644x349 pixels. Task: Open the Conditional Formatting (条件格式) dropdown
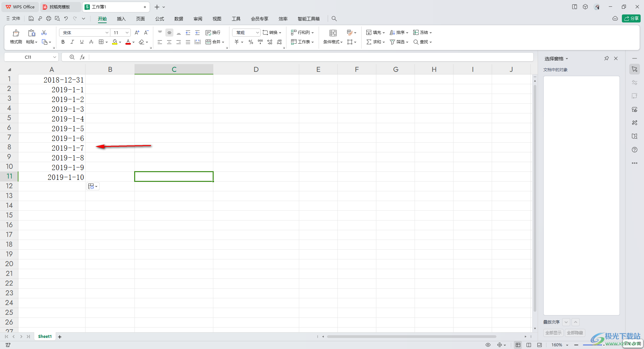pyautogui.click(x=333, y=42)
